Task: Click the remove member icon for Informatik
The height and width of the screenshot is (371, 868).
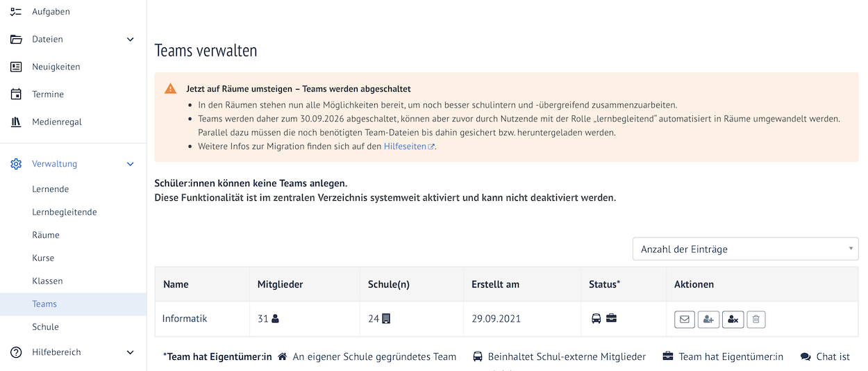Action: tap(733, 320)
